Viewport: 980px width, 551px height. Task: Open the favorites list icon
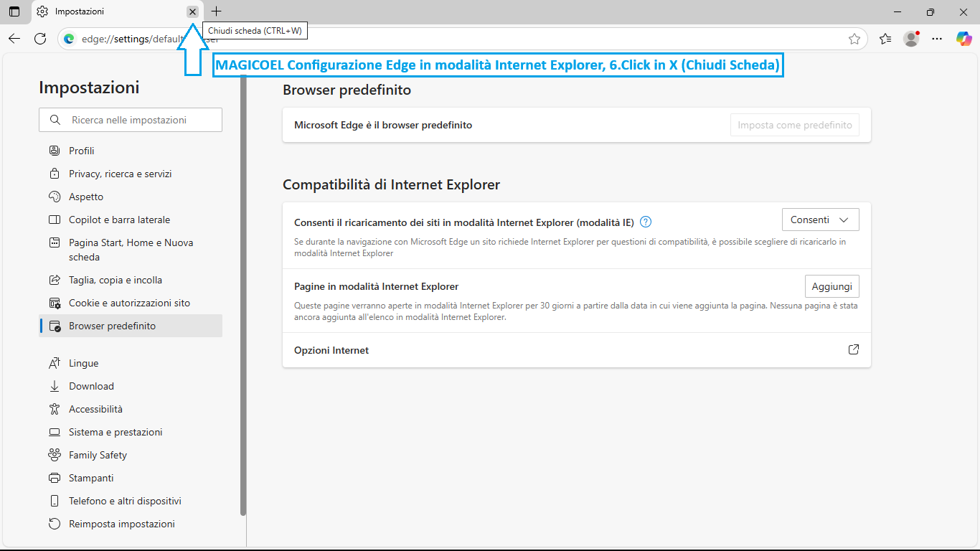pos(885,39)
